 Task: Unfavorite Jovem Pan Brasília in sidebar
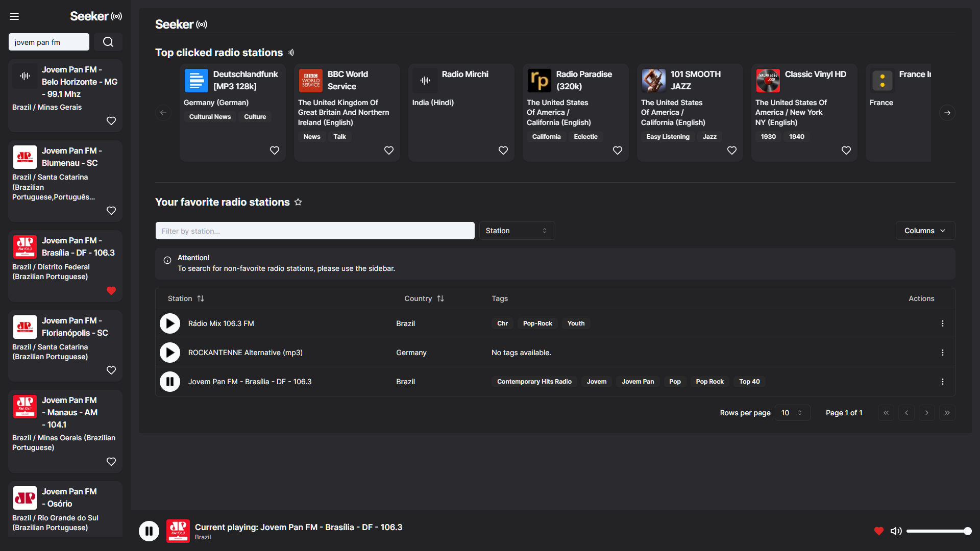point(111,291)
